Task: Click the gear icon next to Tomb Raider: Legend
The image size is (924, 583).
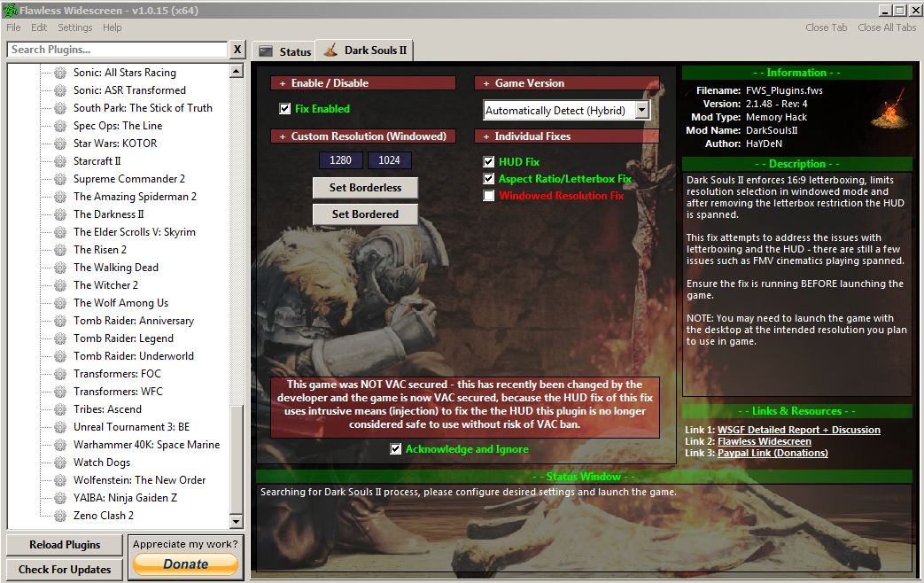Action: pos(60,339)
